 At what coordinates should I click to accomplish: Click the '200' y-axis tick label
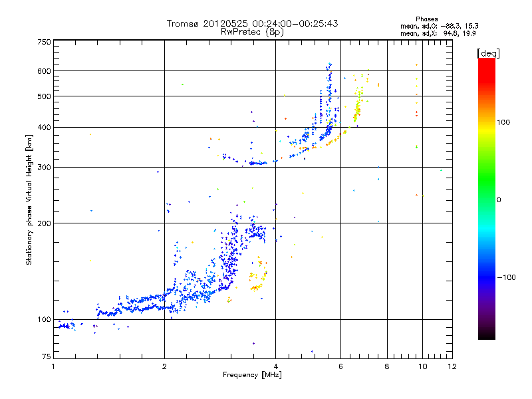click(x=45, y=223)
